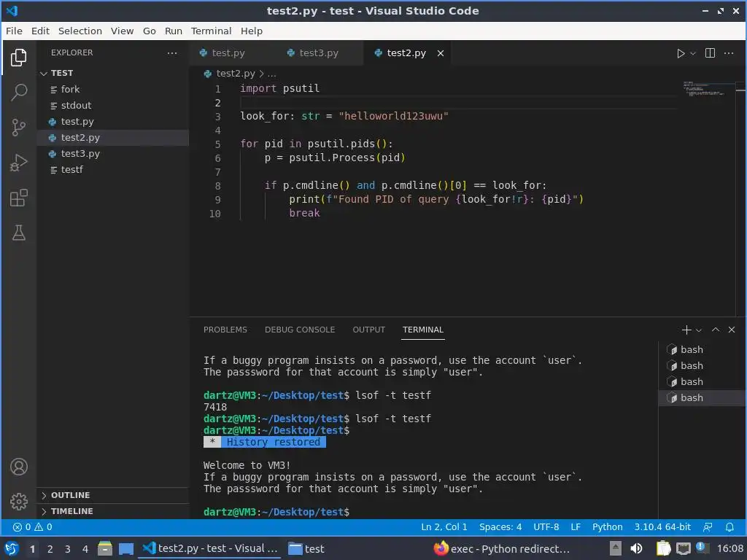Open terminal launch profile dropdown

pyautogui.click(x=699, y=330)
